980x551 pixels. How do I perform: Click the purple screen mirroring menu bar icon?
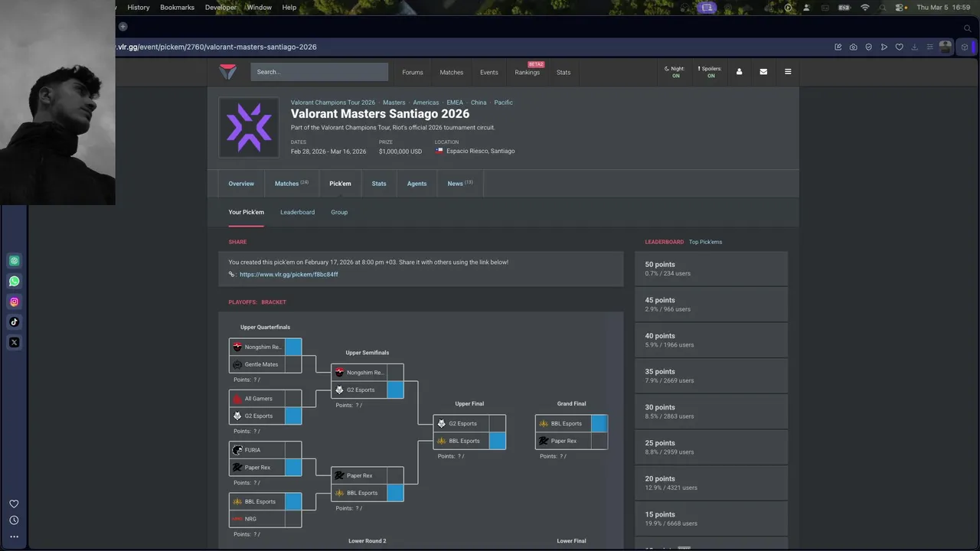tap(707, 8)
